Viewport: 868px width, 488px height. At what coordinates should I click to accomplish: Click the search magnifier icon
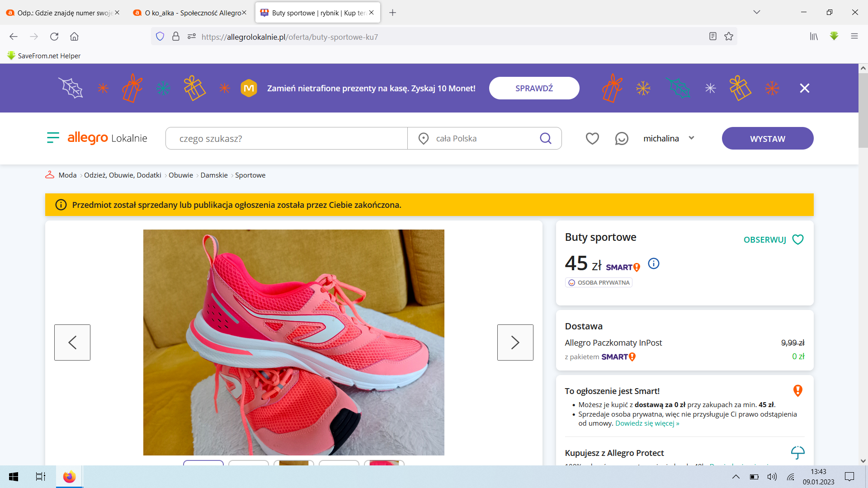pos(546,138)
